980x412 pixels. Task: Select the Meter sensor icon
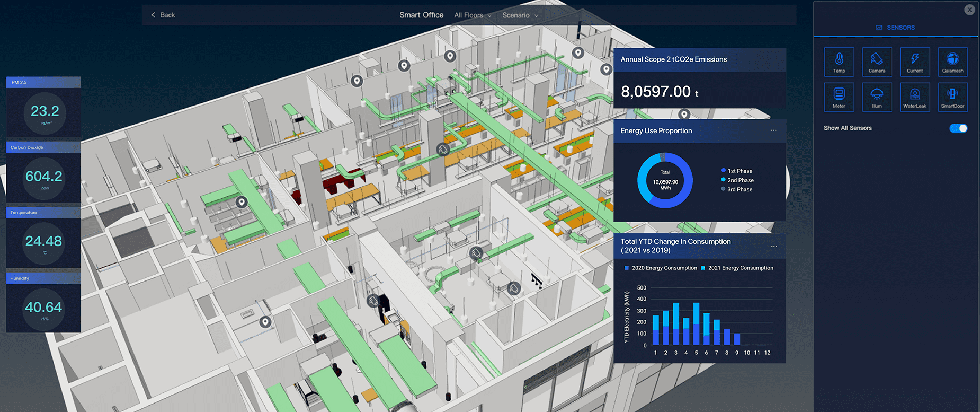(839, 97)
